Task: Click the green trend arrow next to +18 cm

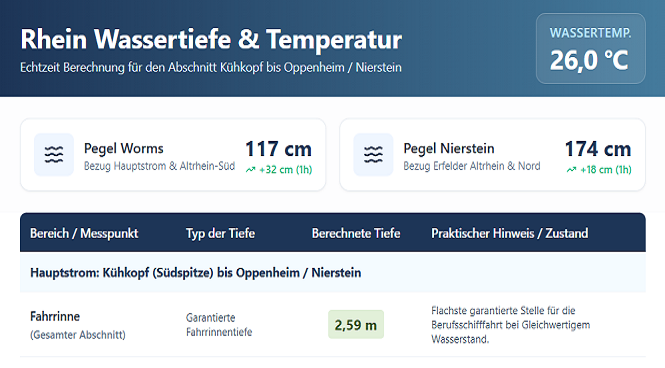Action: pos(571,170)
